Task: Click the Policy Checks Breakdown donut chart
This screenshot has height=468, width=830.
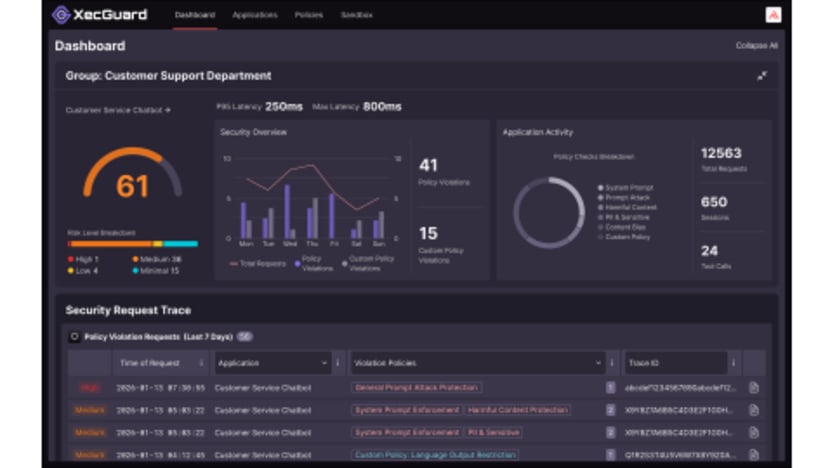Action: pos(549,212)
